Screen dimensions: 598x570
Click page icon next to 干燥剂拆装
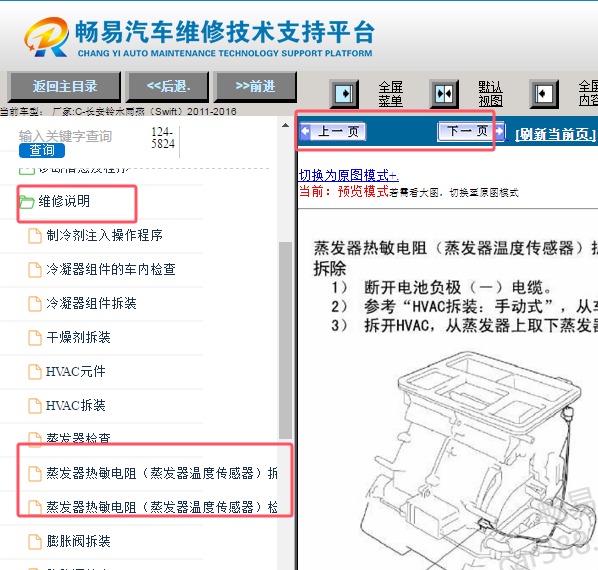35,338
